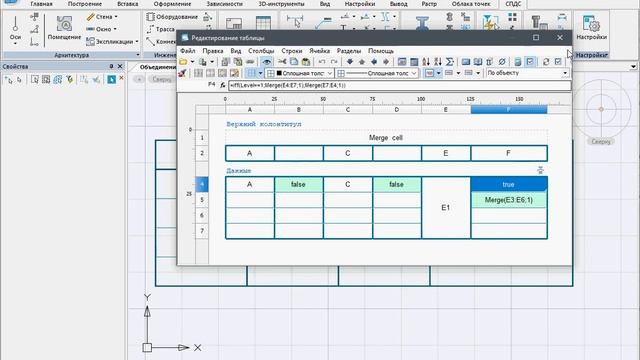
Task: Click the filter lightning ribbon icon
Action: pos(490,22)
